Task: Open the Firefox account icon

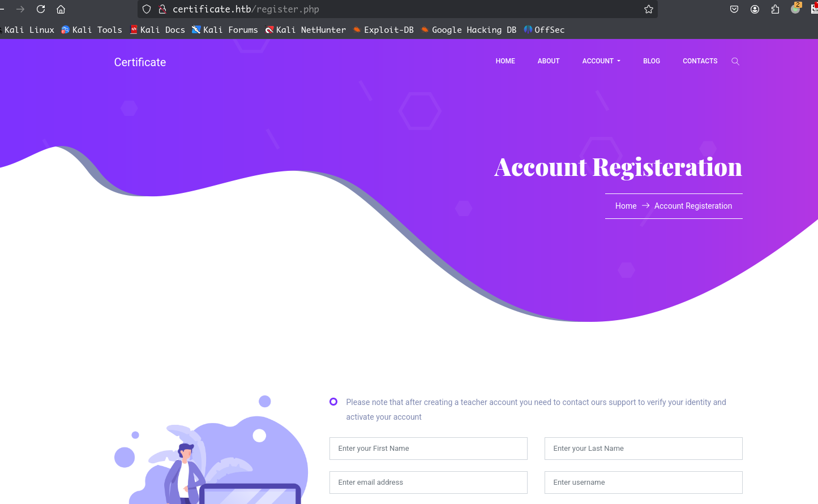Action: (x=755, y=9)
